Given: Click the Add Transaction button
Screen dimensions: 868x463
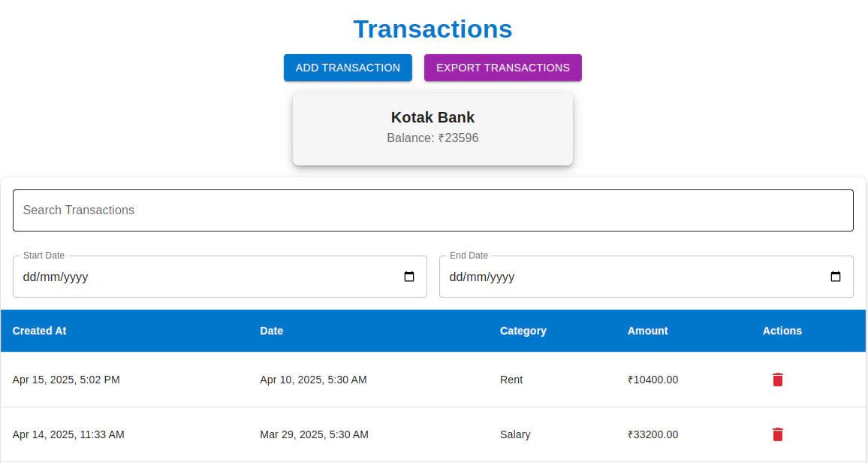Looking at the screenshot, I should [348, 68].
